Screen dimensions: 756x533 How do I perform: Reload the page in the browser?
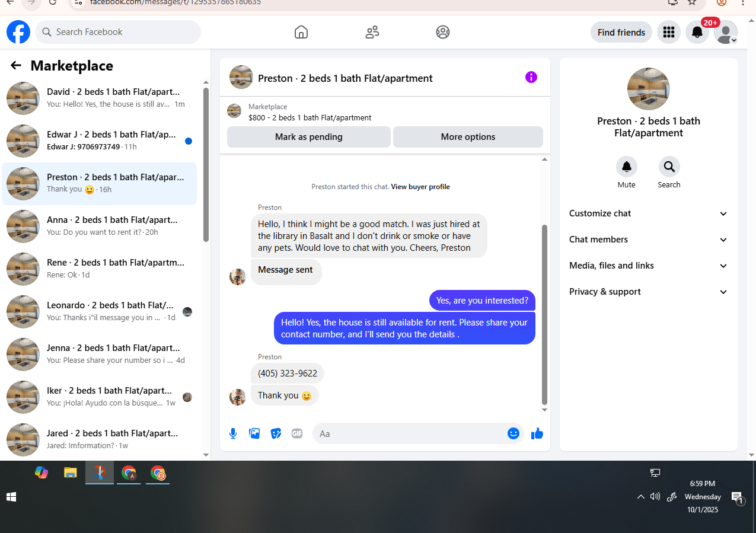click(x=53, y=2)
